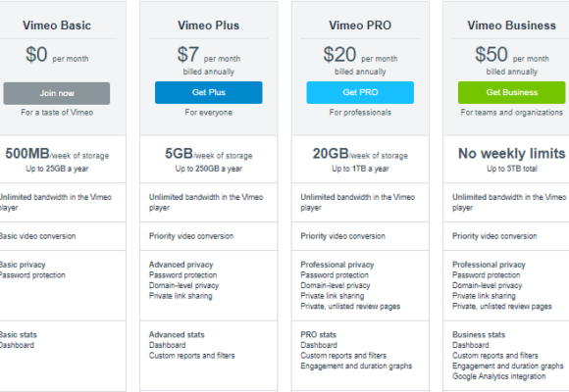Click the 20GB/week of storage text
Image resolution: width=569 pixels, height=392 pixels.
coord(360,154)
